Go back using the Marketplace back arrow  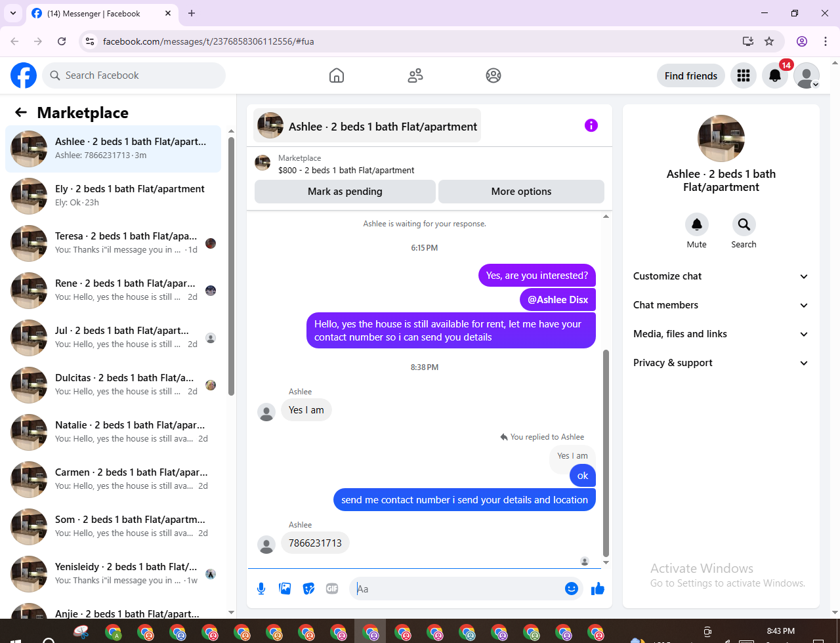[21, 112]
